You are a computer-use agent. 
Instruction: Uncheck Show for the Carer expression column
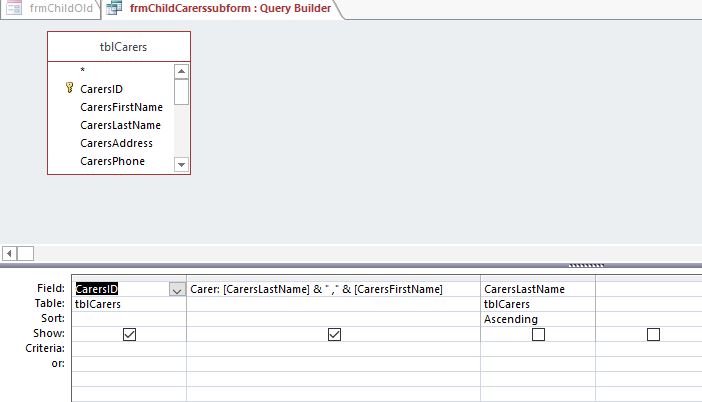coord(334,334)
